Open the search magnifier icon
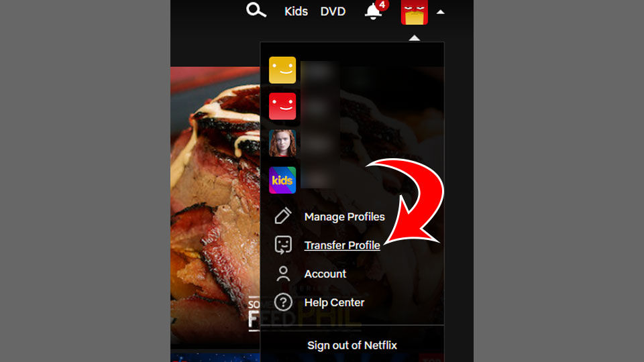644x362 pixels. pyautogui.click(x=256, y=10)
